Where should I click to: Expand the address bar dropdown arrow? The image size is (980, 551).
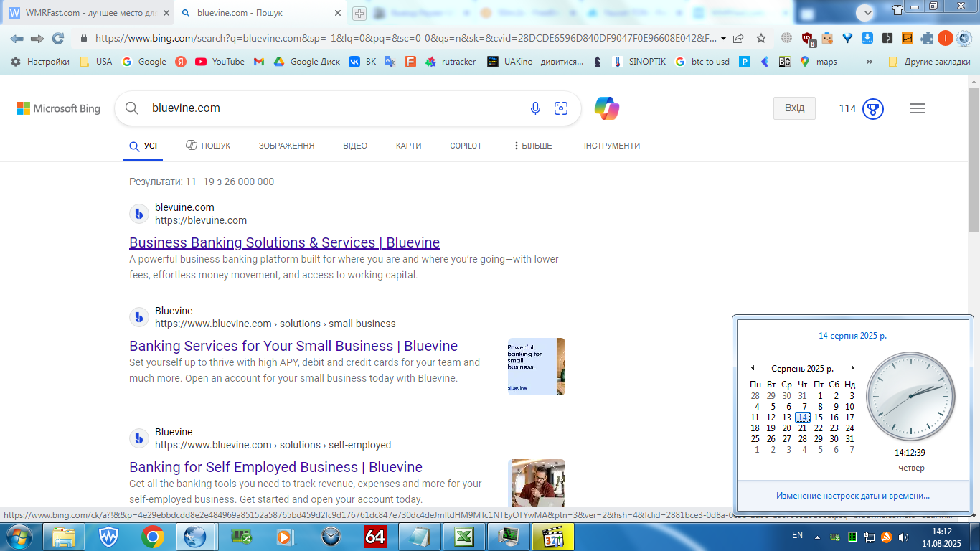723,39
